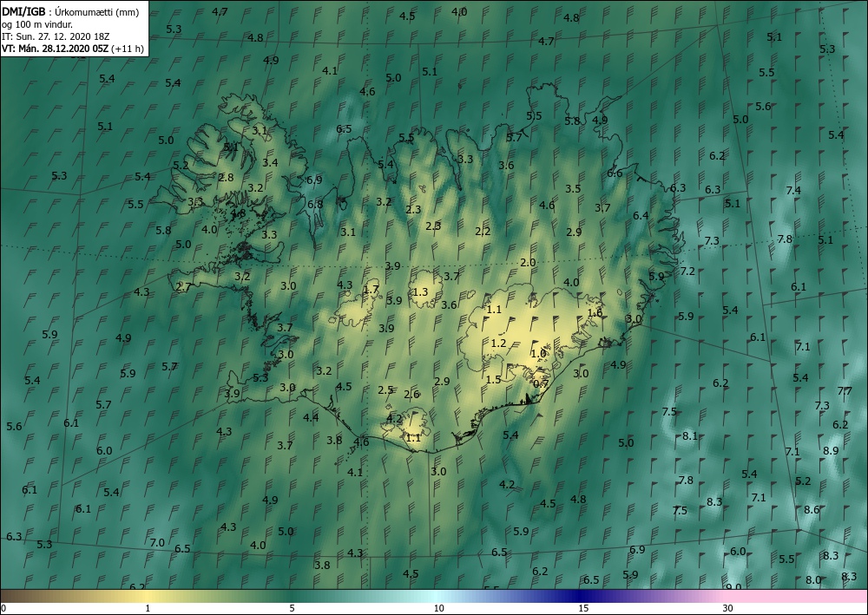Click the '5' label on the color scale
The image size is (868, 615).
[292, 608]
